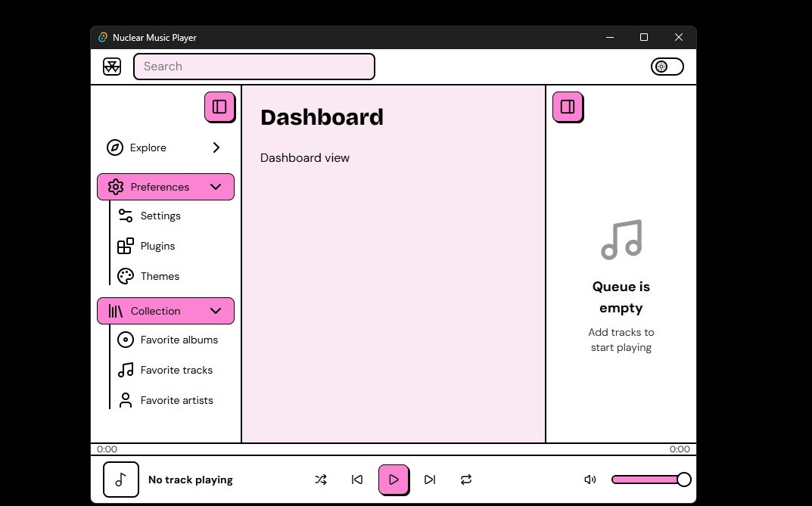Toggle the theme switch near the search bar
This screenshot has width=812, height=506.
pyautogui.click(x=667, y=67)
